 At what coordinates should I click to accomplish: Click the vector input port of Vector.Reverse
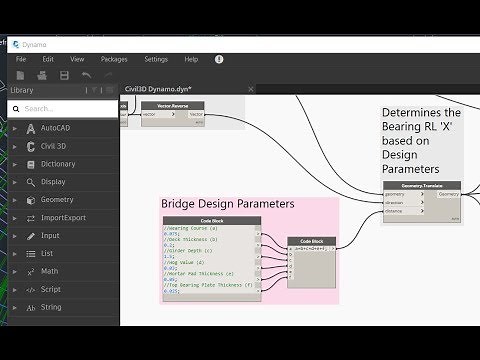[x=158, y=114]
